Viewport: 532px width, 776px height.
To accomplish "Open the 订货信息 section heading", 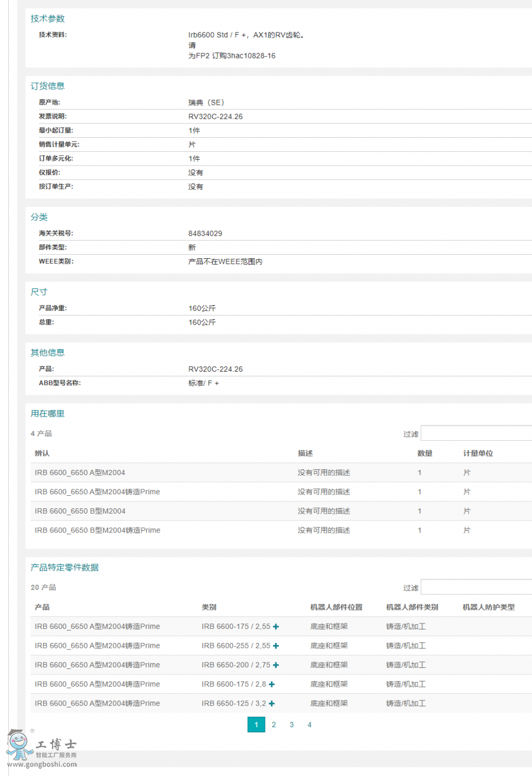I will coord(47,86).
